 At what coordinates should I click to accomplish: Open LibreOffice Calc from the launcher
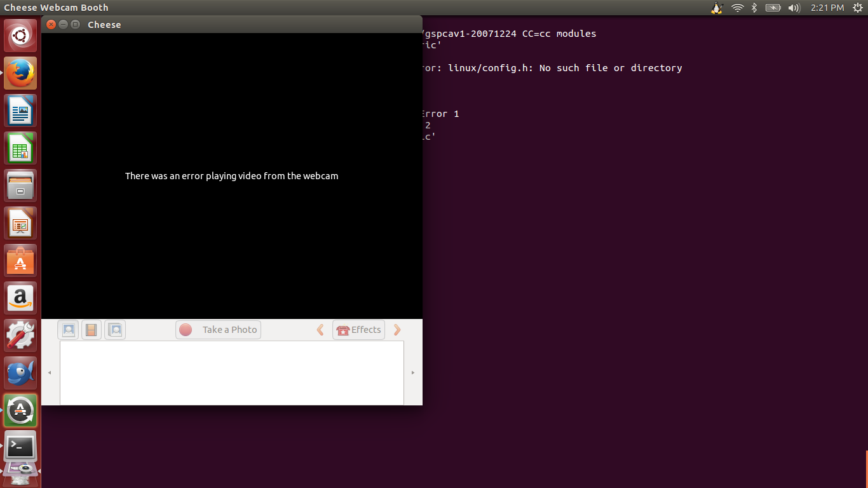tap(20, 148)
